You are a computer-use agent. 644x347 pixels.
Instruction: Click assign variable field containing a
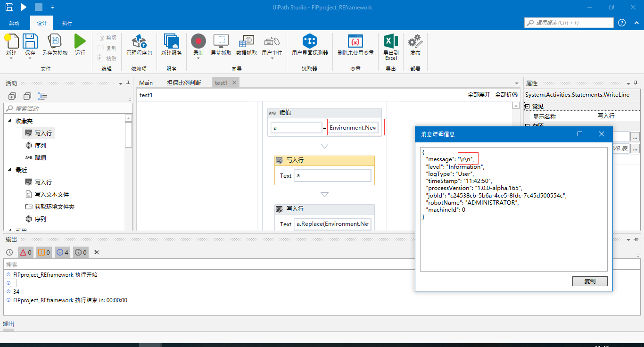[x=297, y=128]
